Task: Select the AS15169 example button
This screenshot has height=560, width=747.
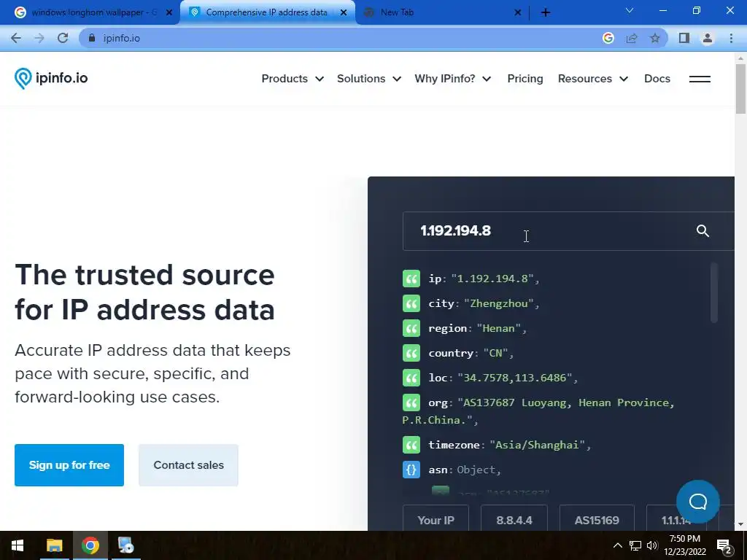Action: tap(597, 519)
